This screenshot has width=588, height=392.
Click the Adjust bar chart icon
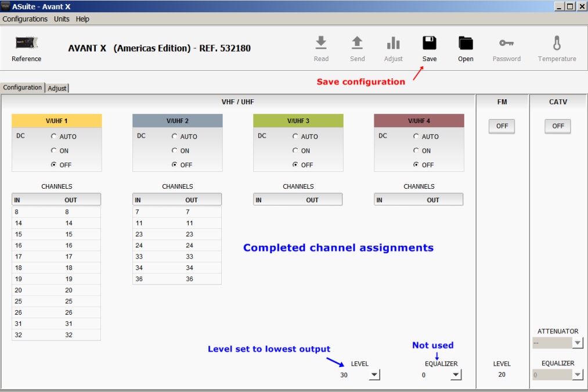point(393,43)
